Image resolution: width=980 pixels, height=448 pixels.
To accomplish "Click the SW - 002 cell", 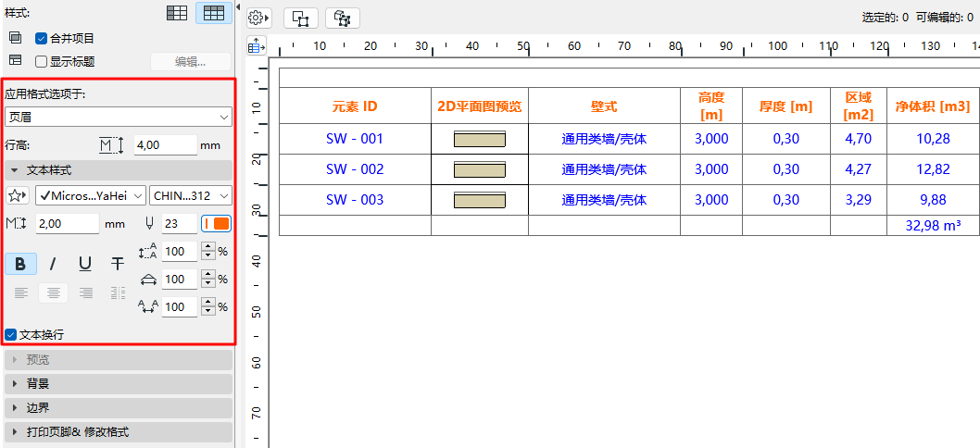I will pos(355,169).
